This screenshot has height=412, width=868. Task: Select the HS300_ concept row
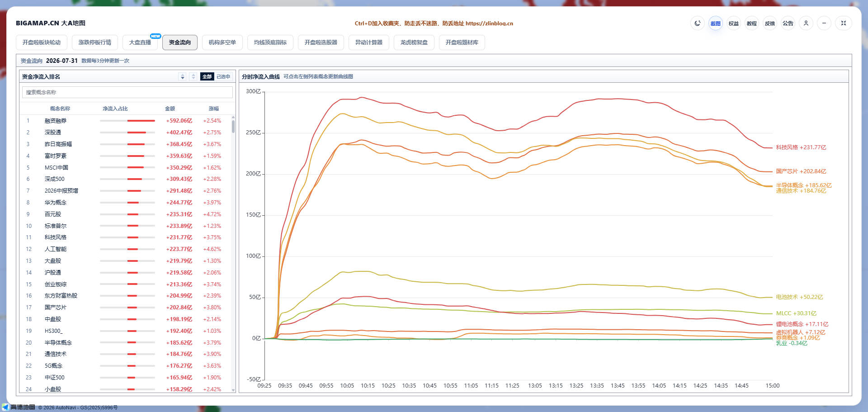[125, 331]
